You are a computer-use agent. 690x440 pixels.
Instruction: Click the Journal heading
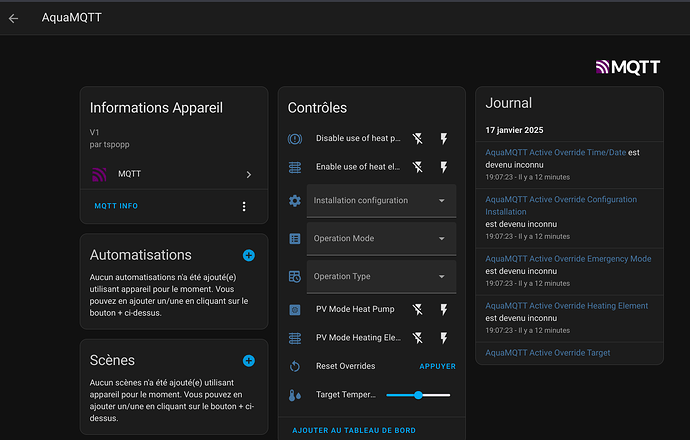(508, 103)
